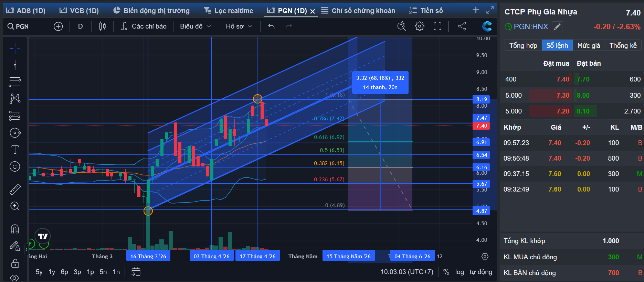Viewport: 644px width, 282px height.
Task: Open the forecasting and measurement tools
Action: 15,116
